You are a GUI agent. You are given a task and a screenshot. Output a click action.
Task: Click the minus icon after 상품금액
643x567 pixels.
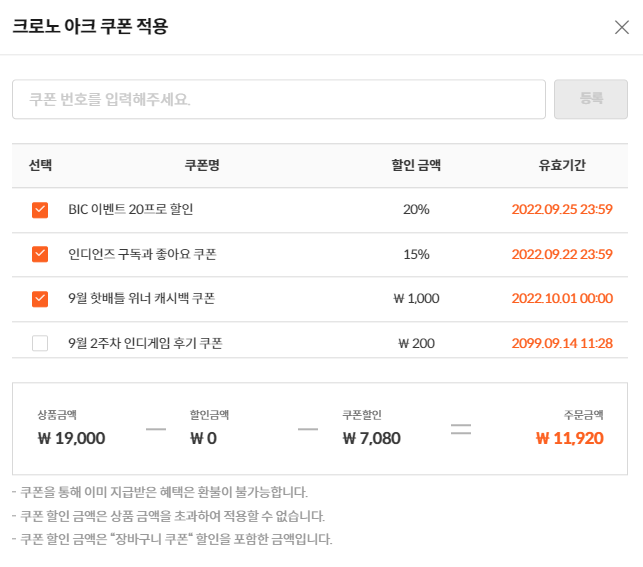pos(155,429)
